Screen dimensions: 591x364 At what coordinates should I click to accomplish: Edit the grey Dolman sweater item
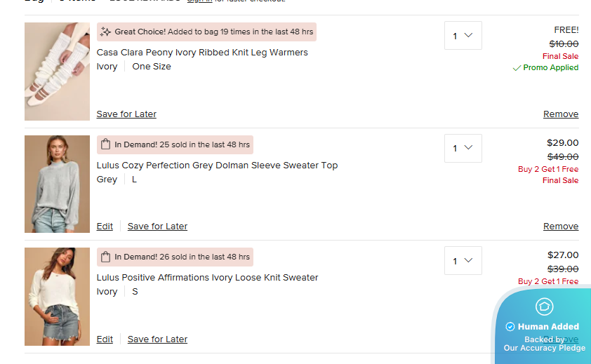point(105,227)
